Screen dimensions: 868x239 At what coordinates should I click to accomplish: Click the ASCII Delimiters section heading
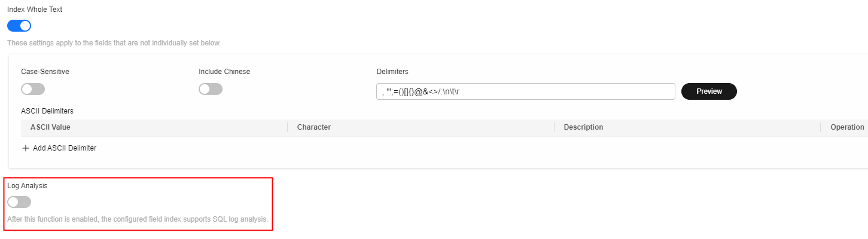pyautogui.click(x=47, y=111)
